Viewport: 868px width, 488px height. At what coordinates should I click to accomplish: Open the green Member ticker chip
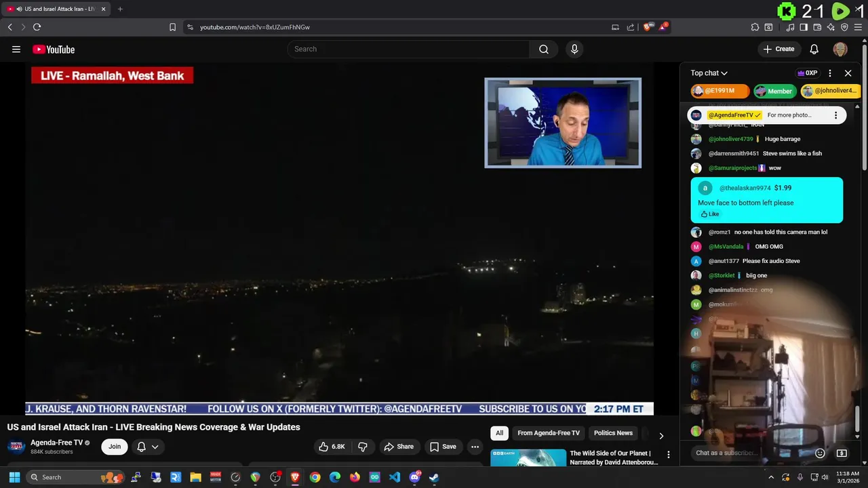(774, 91)
